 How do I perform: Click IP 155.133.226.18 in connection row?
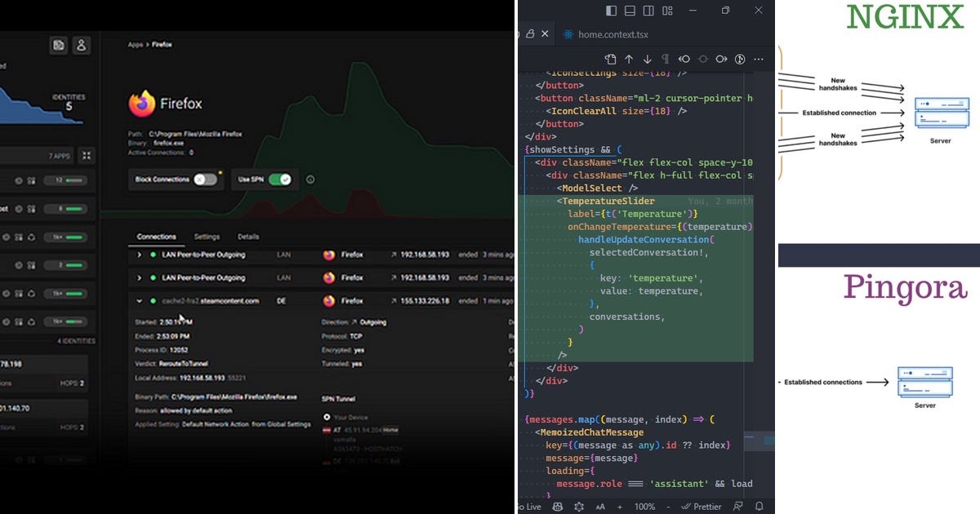pos(425,301)
